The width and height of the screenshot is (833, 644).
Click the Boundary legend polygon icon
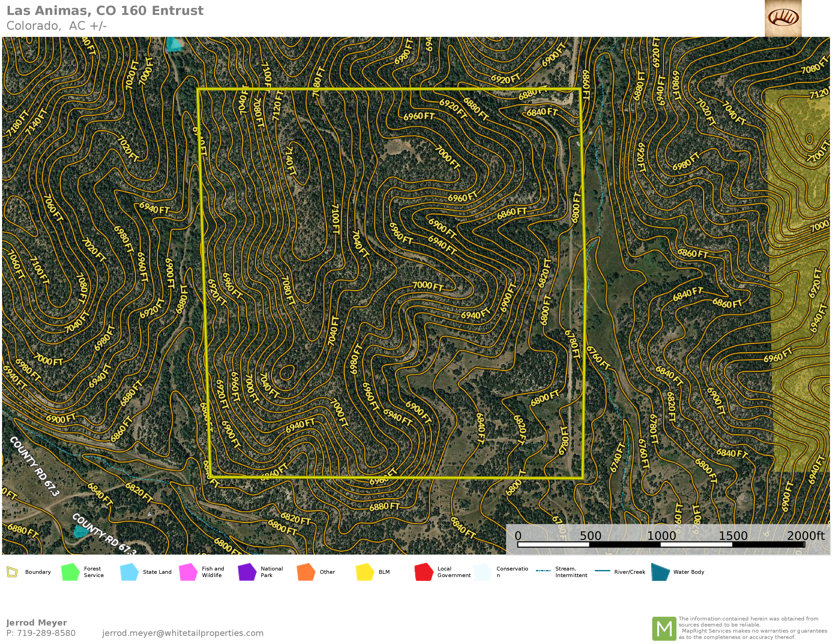coord(12,572)
